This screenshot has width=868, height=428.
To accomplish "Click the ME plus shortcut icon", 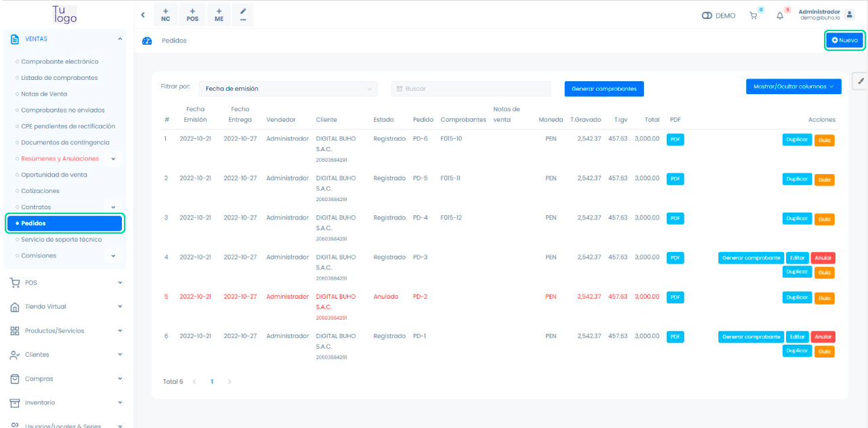I will coord(219,15).
